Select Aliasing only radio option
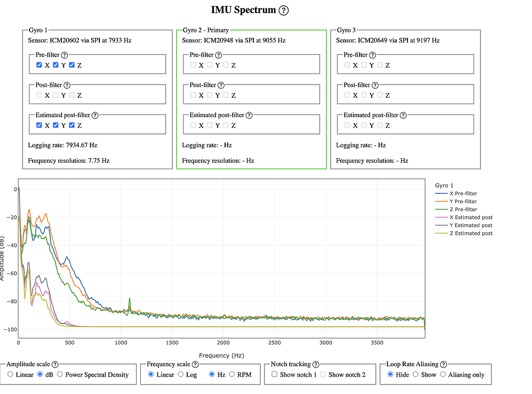 pos(443,375)
